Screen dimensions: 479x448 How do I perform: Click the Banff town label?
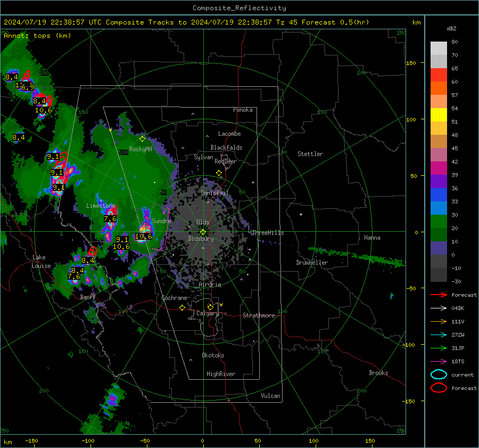coord(88,297)
